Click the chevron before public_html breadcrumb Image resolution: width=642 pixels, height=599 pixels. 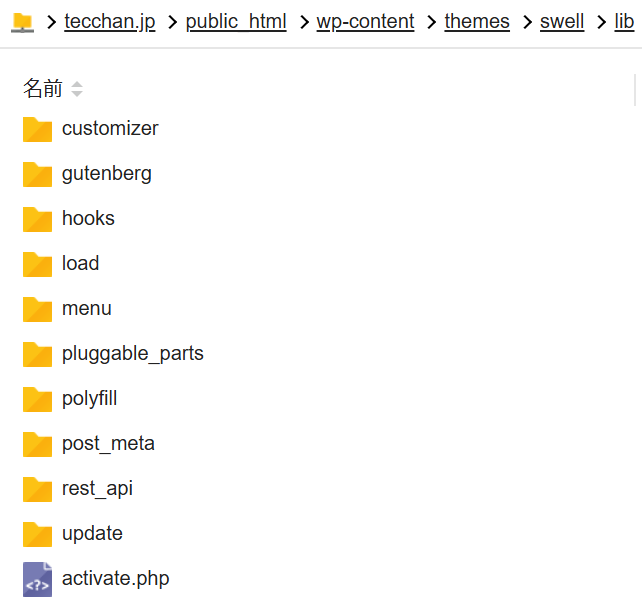[173, 22]
